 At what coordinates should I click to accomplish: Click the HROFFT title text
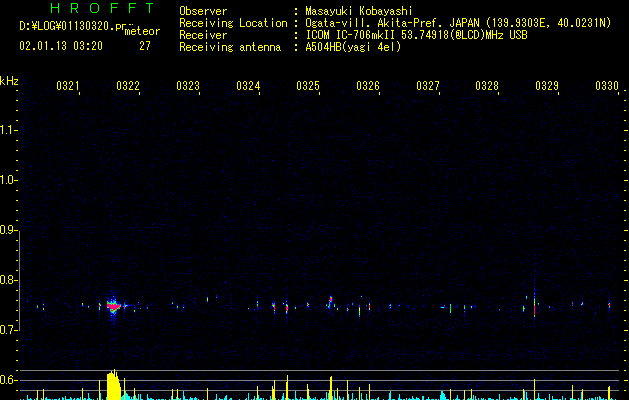click(103, 8)
